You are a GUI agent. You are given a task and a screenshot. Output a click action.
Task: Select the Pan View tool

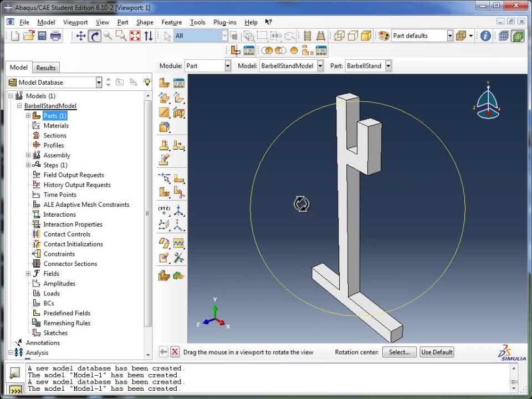pos(81,35)
